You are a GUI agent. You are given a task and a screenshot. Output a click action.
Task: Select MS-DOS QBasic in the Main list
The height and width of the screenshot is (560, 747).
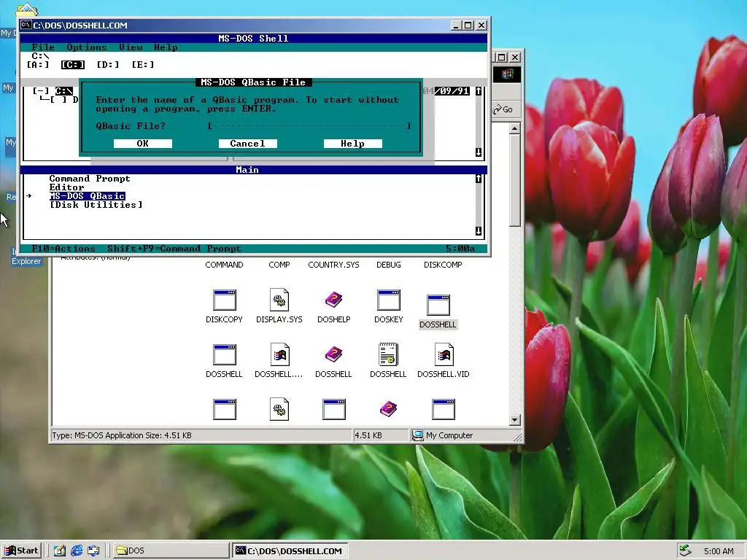88,195
